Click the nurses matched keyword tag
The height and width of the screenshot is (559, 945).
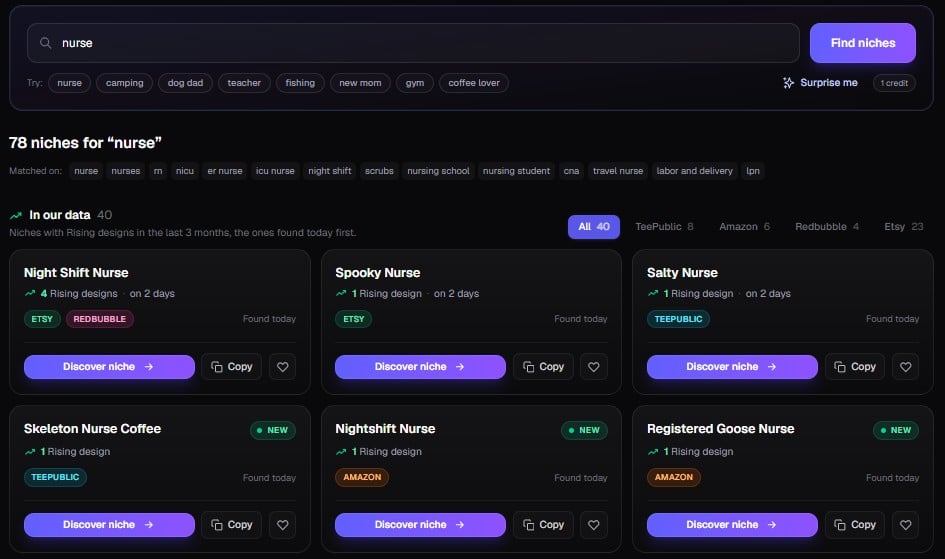point(125,171)
